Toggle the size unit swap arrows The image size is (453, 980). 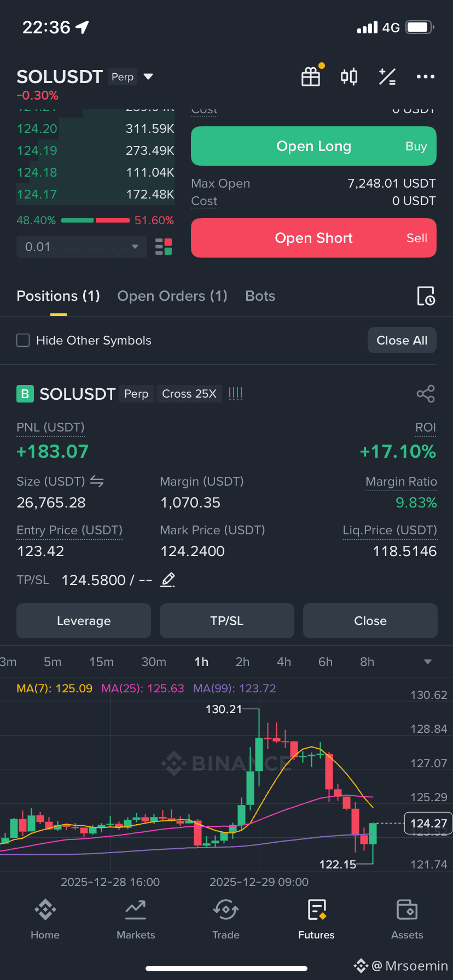click(97, 481)
